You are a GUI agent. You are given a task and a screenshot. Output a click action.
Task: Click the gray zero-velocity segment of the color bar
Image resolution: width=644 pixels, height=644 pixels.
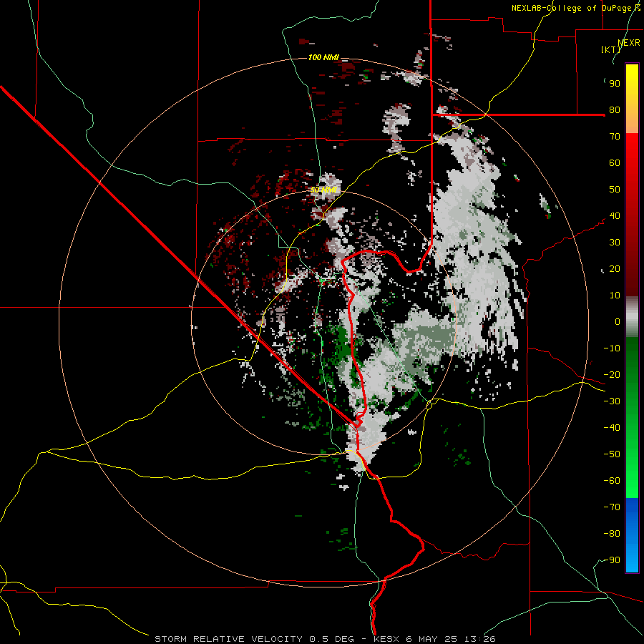point(632,317)
